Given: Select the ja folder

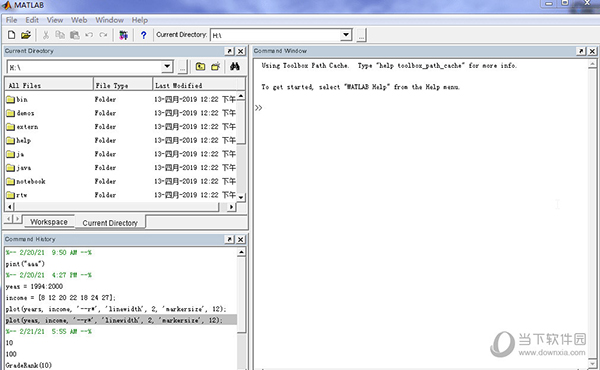Looking at the screenshot, I should [15, 154].
